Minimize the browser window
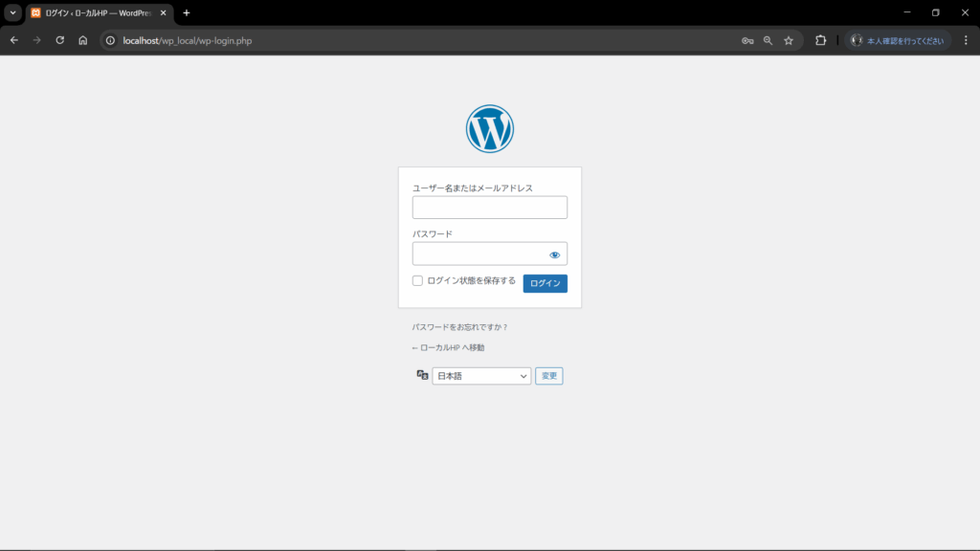The image size is (980, 551). coord(907,12)
